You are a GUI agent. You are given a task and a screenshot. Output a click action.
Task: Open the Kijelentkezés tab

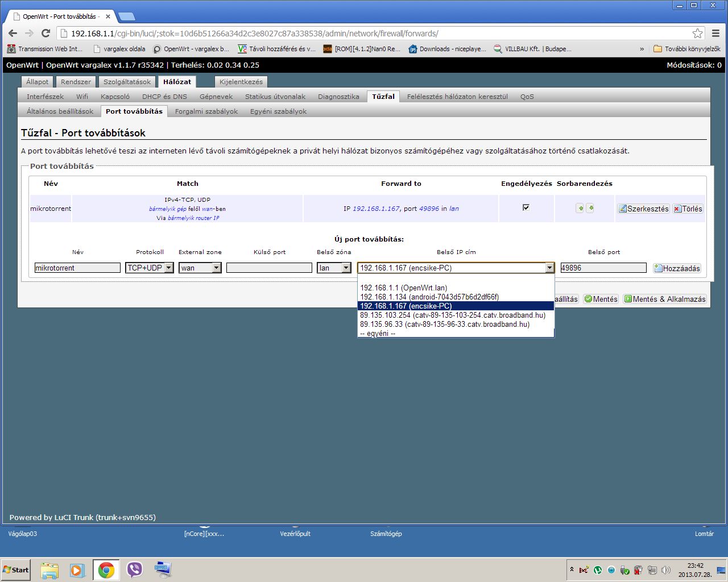(x=241, y=82)
